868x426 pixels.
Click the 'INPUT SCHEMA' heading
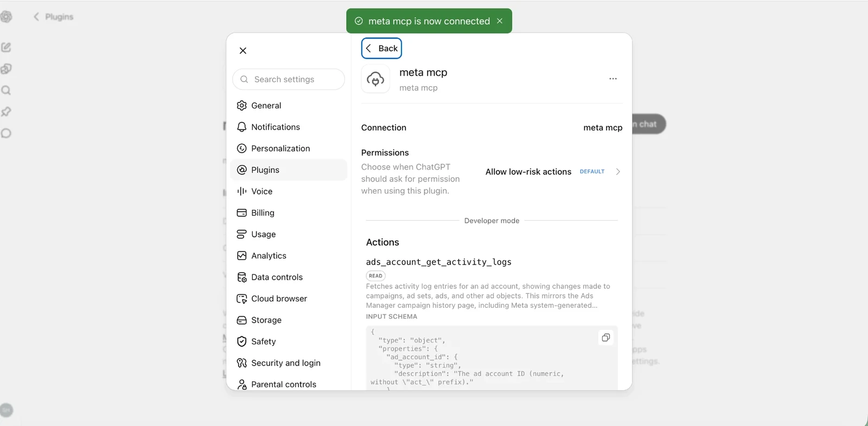click(x=392, y=317)
